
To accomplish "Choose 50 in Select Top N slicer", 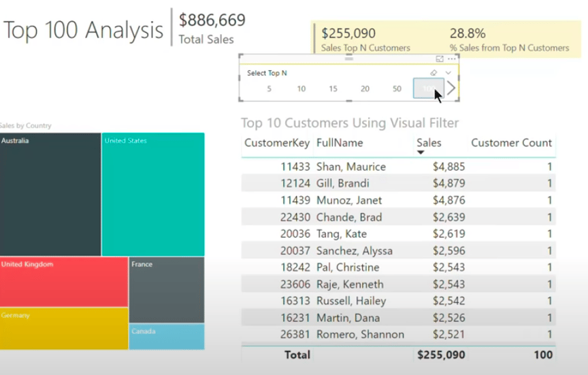I will pos(397,88).
